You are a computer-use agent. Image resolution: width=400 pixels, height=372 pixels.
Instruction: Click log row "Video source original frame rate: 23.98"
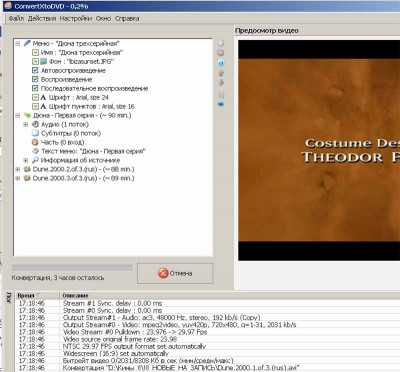[208, 339]
